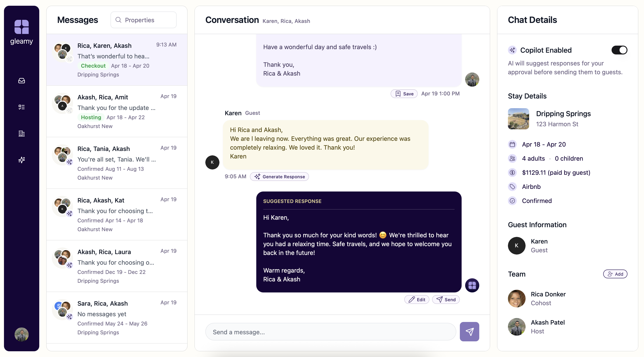Viewport: 644px width, 357px height.
Task: Click avatar group of Akash, Rica, Laura conversation
Action: click(63, 258)
